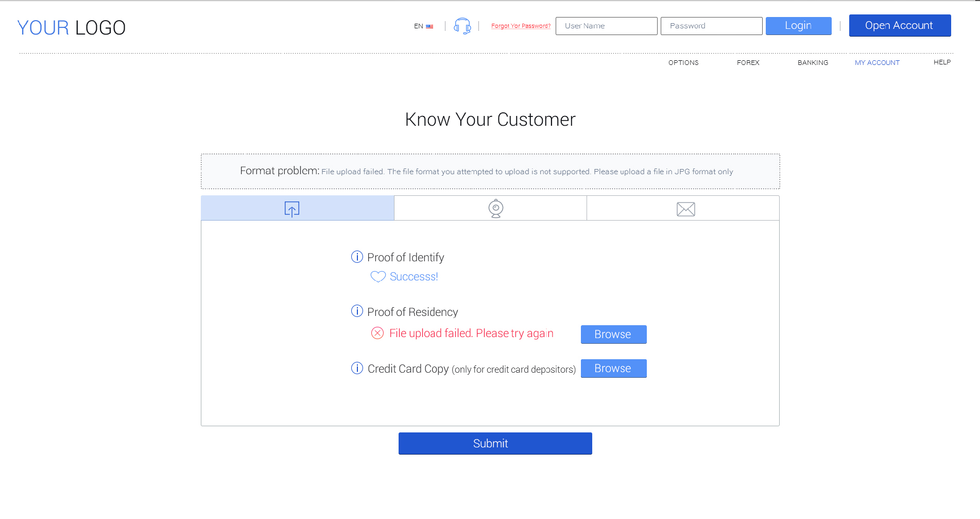The image size is (980, 519).
Task: Submit the Know Your Customer form
Action: click(x=495, y=443)
